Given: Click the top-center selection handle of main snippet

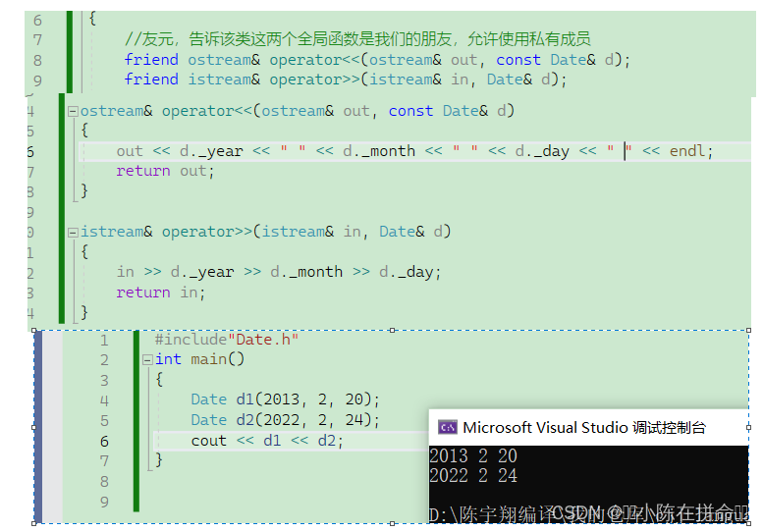Looking at the screenshot, I should click(x=392, y=331).
